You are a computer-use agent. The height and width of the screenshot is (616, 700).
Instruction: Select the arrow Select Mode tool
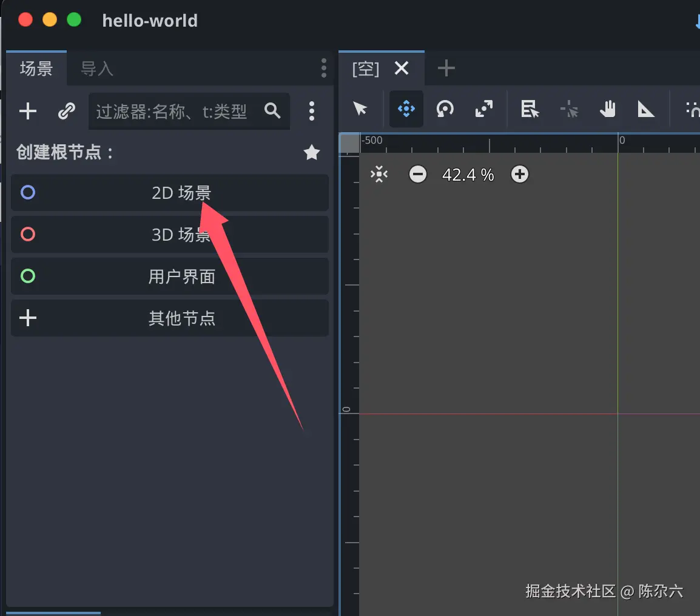(360, 109)
